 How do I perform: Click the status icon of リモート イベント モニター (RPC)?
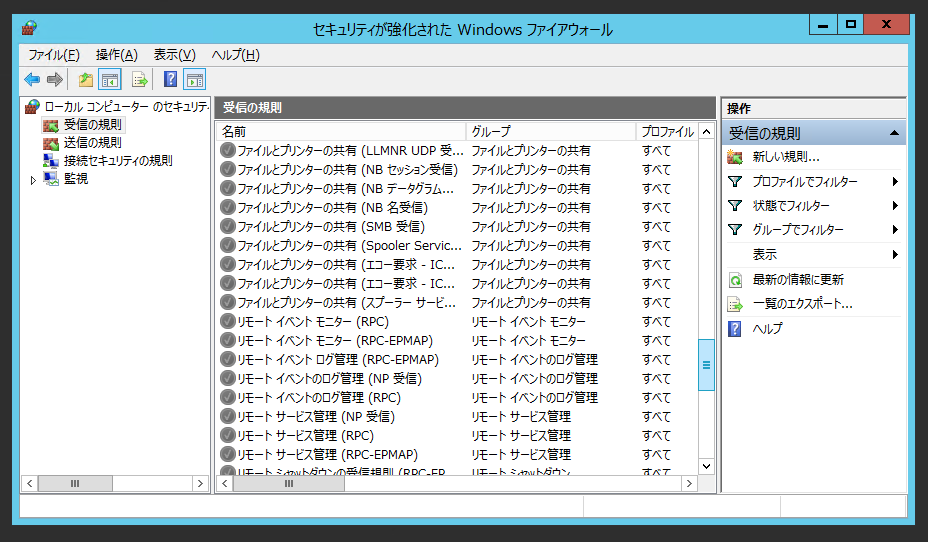tap(228, 321)
